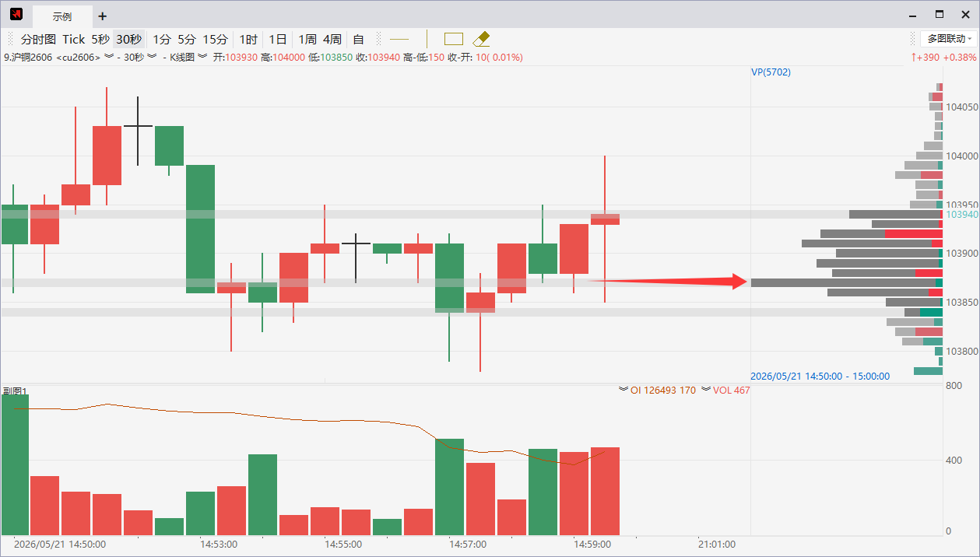The image size is (980, 557).
Task: Expand the K线图 chart type chevron
Action: pos(202,57)
